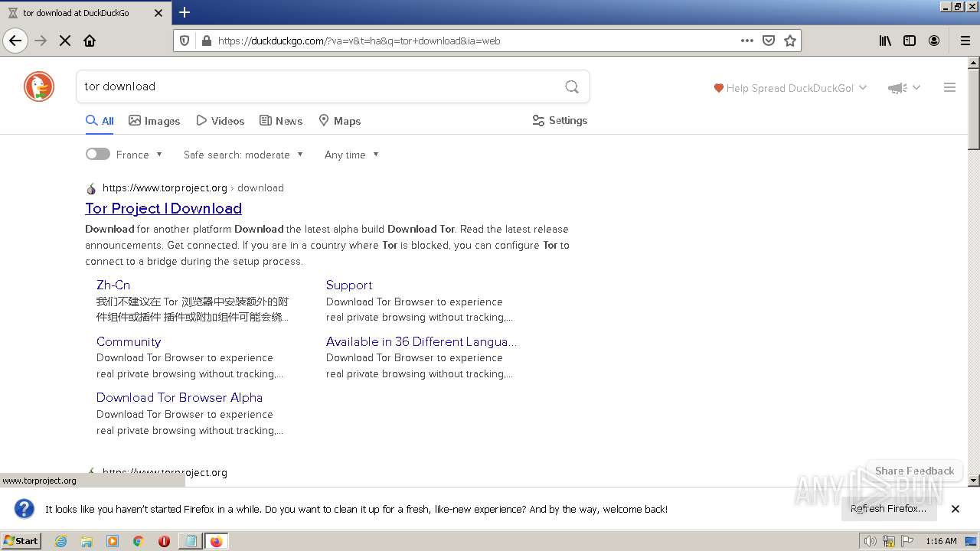Click the volume tray icon
The image size is (980, 551).
point(871,541)
